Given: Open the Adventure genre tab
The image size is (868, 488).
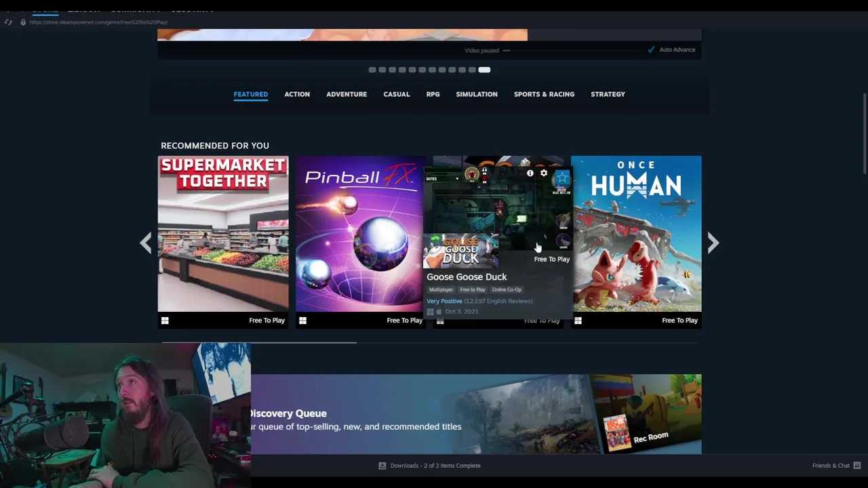Looking at the screenshot, I should click(x=347, y=94).
